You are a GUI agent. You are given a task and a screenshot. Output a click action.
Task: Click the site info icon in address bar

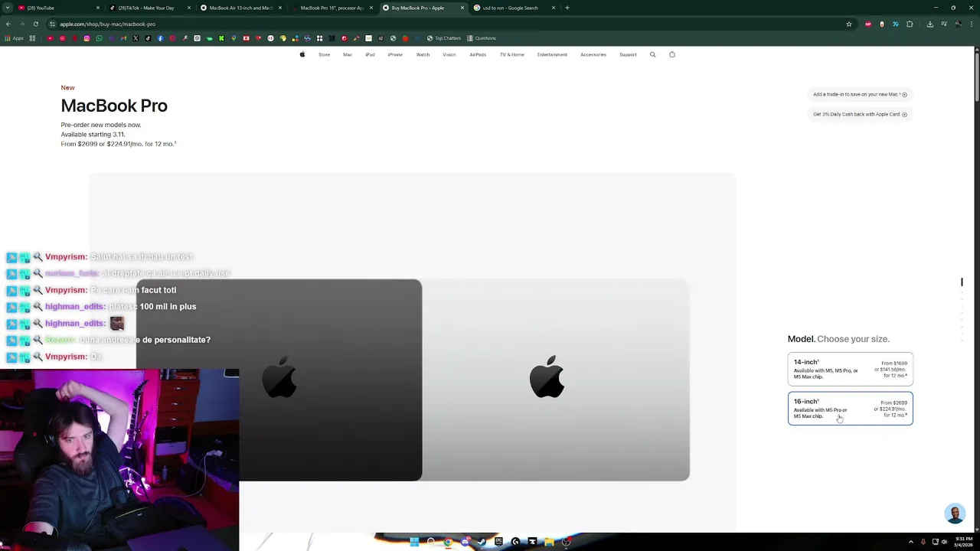52,24
